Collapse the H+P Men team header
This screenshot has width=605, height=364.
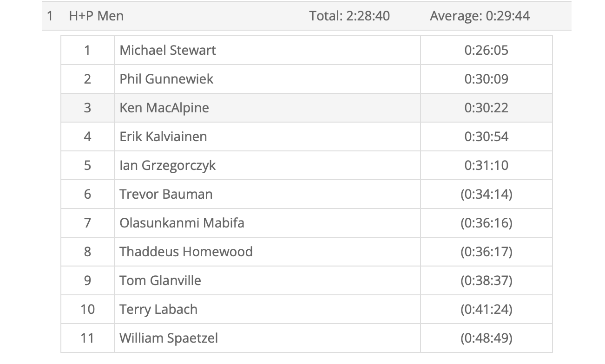(96, 16)
